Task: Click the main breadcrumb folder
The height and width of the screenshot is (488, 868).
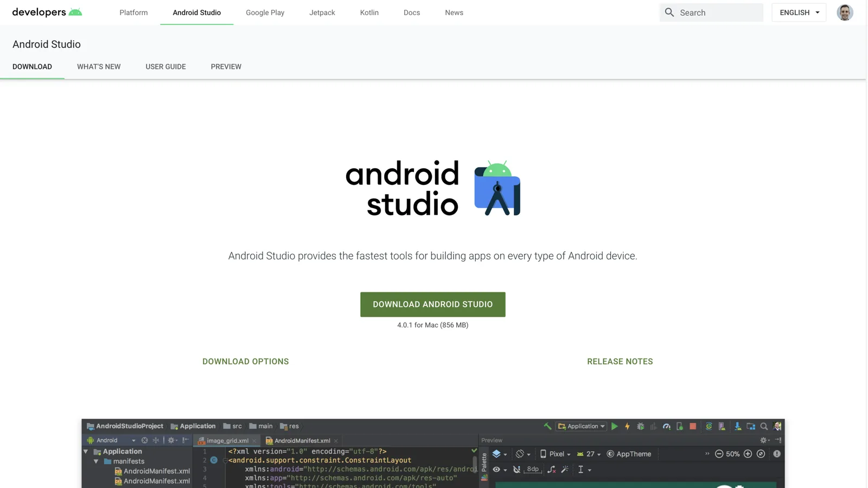Action: coord(261,426)
